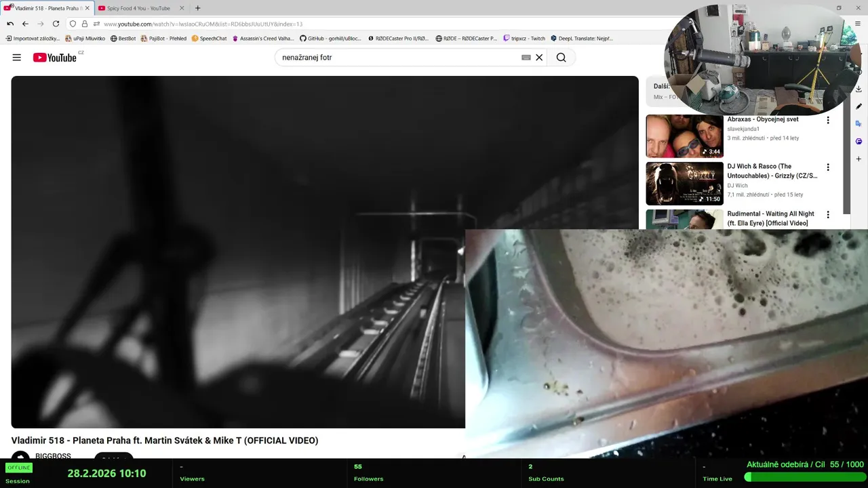Open DeepL Translate bookmark
The image size is (868, 488).
click(582, 39)
